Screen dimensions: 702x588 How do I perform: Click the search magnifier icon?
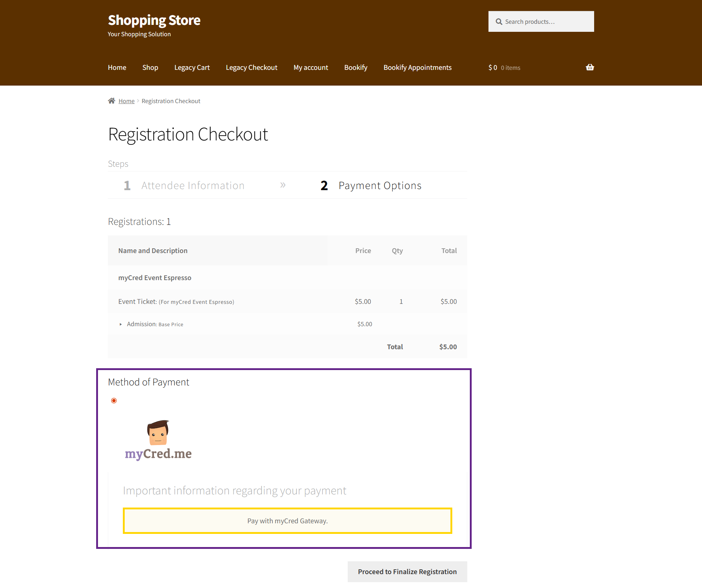click(499, 22)
